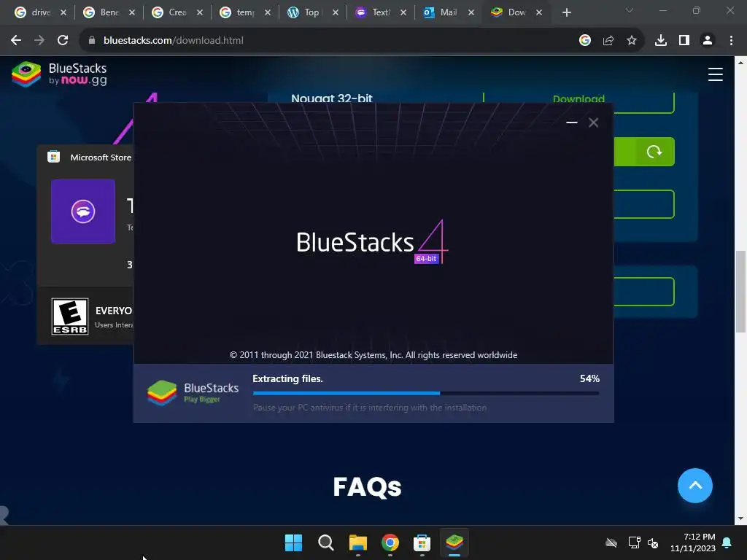Bookmark this page with the star icon
747x560 pixels.
point(631,41)
